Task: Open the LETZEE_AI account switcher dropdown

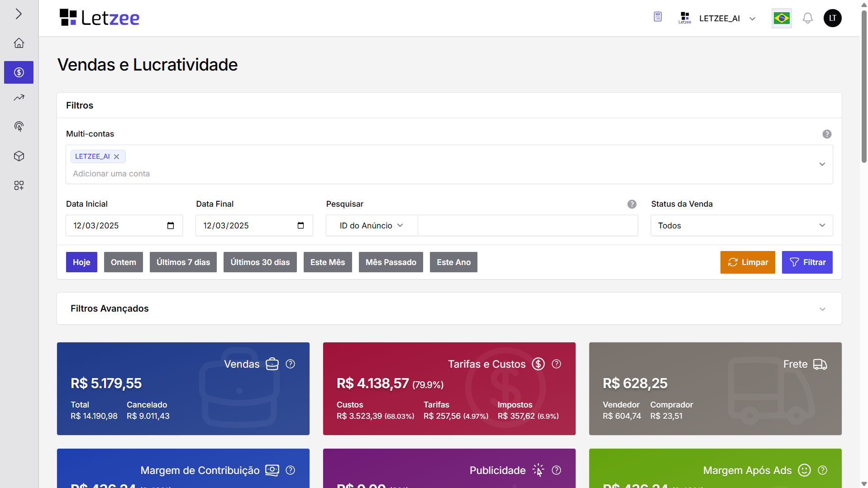Action: click(x=717, y=18)
